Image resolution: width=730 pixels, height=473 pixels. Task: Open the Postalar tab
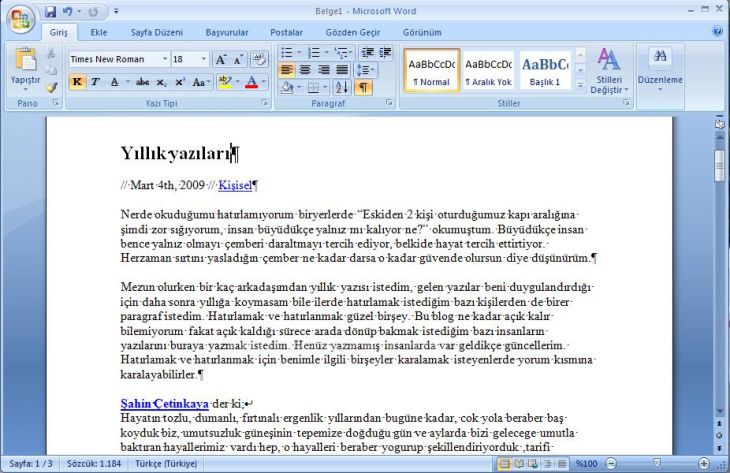286,32
